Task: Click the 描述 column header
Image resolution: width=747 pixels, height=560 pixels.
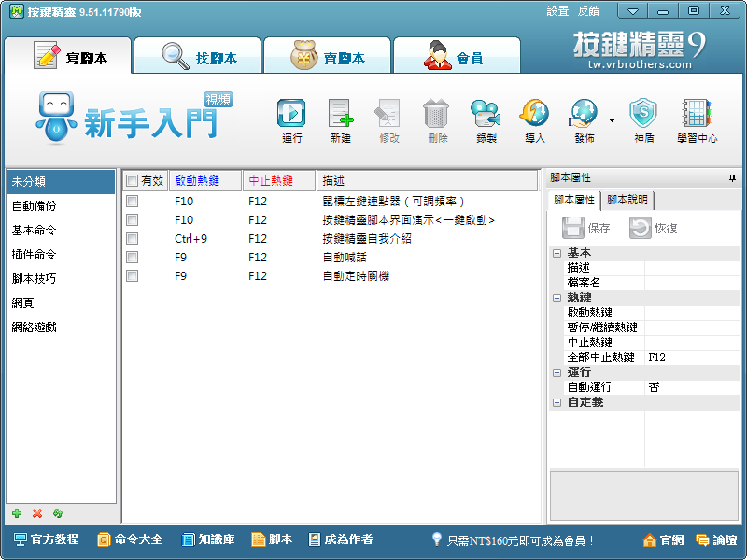Action: tap(427, 180)
